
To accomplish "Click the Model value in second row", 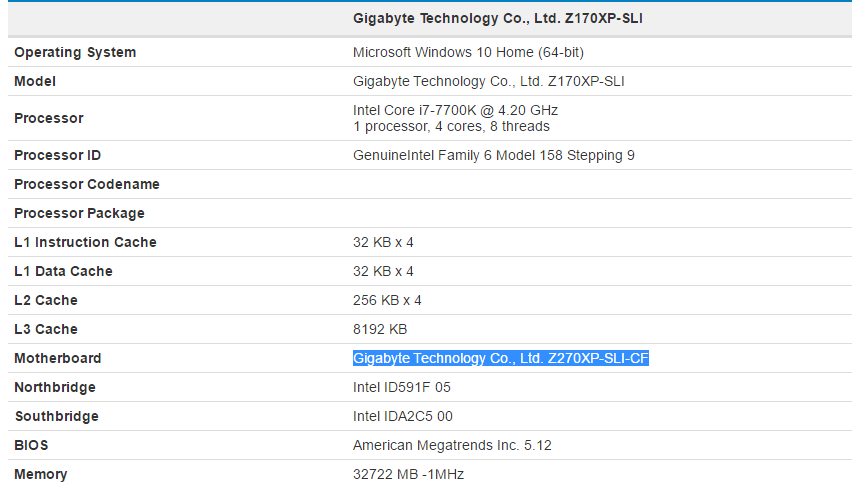I will pyautogui.click(x=489, y=81).
